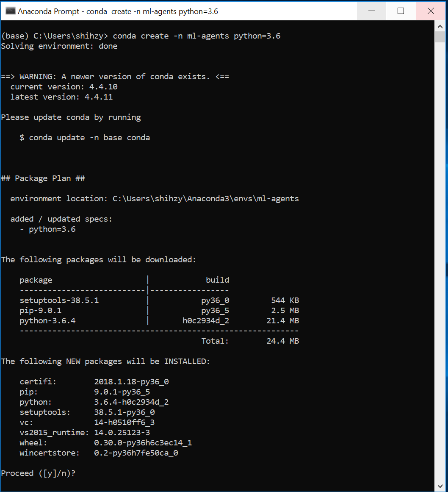Maximize the Anaconda Prompt window

[x=401, y=11]
